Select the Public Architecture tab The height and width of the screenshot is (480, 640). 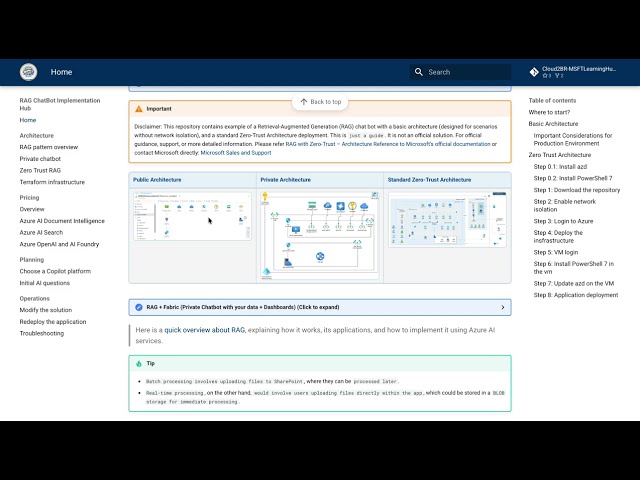click(157, 180)
